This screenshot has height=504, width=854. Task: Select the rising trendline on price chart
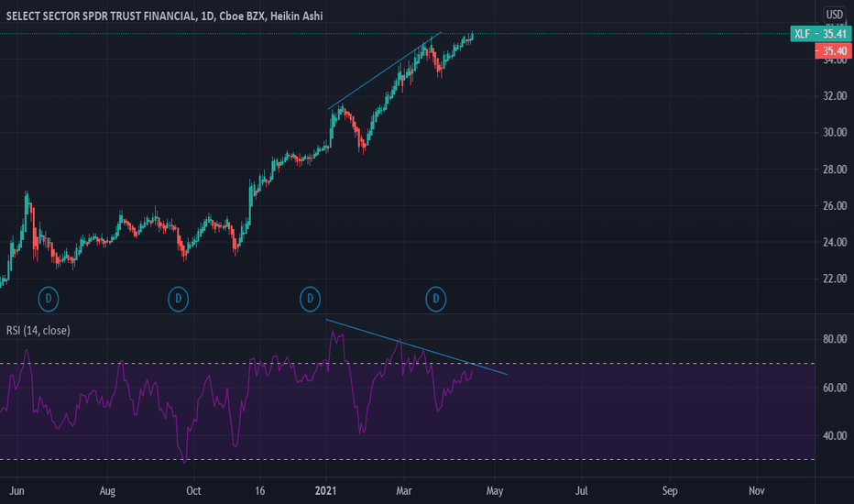(x=385, y=71)
